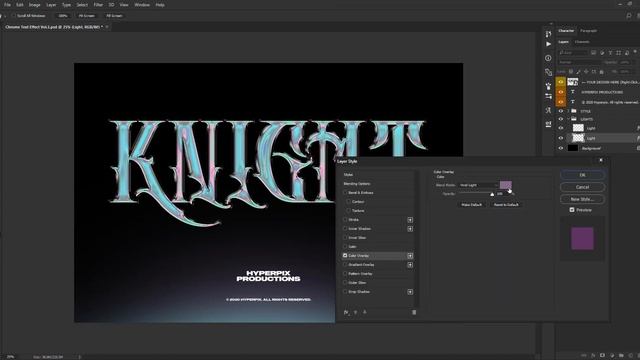Click Reset to Default button
This screenshot has height=360, width=640.
(506, 204)
